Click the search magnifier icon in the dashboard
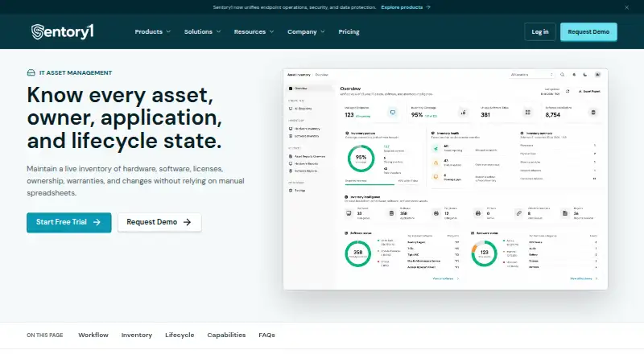The image size is (644, 354). click(x=562, y=75)
